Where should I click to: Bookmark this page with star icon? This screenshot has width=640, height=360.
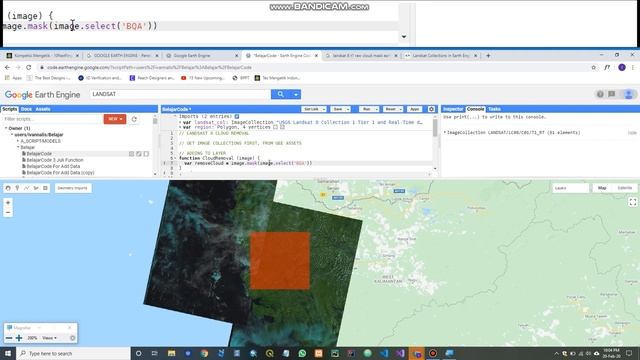point(593,67)
